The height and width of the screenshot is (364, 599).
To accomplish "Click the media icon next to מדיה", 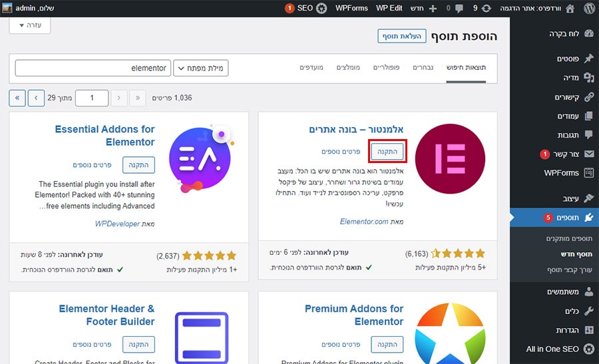I will (x=589, y=78).
